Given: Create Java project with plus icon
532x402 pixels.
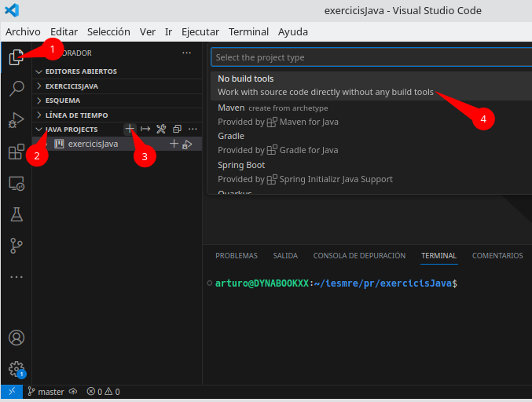Looking at the screenshot, I should pyautogui.click(x=130, y=129).
